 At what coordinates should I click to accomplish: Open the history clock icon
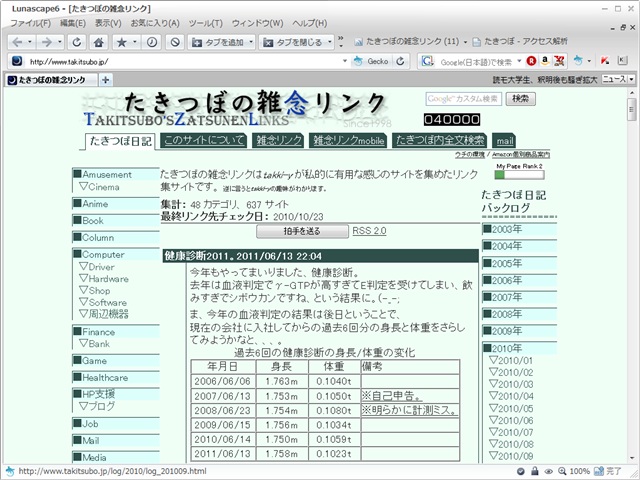[151, 42]
